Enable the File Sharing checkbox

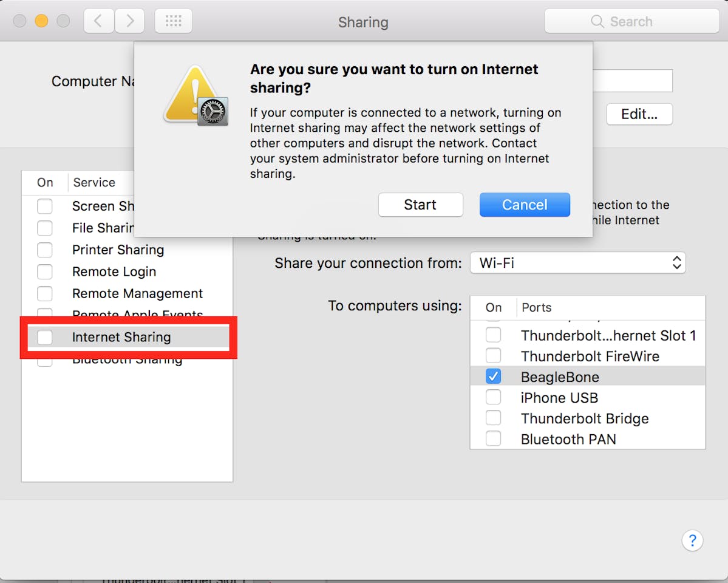(x=45, y=228)
